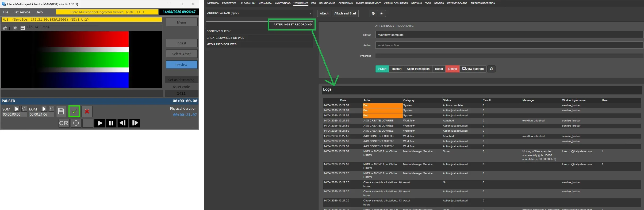Click the green checkmark confirm button
Viewport: 644px width, 210px height.
pos(74,111)
